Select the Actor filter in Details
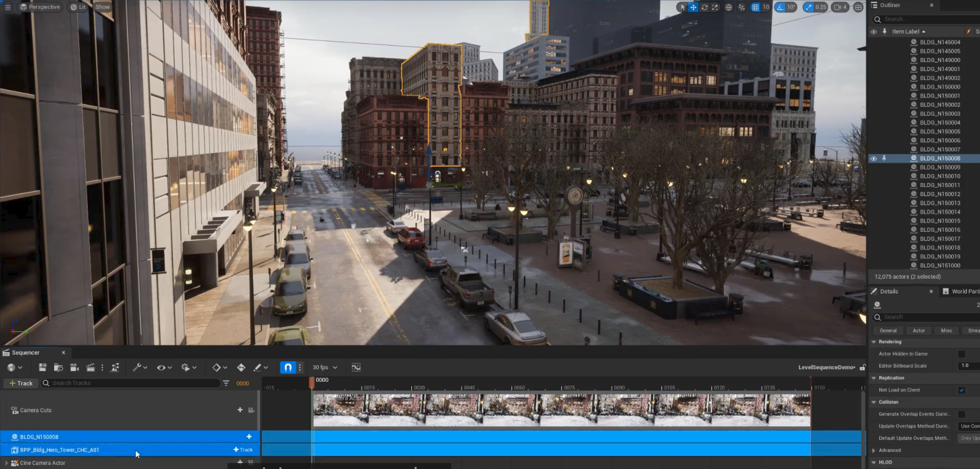Image resolution: width=980 pixels, height=469 pixels. click(x=918, y=331)
